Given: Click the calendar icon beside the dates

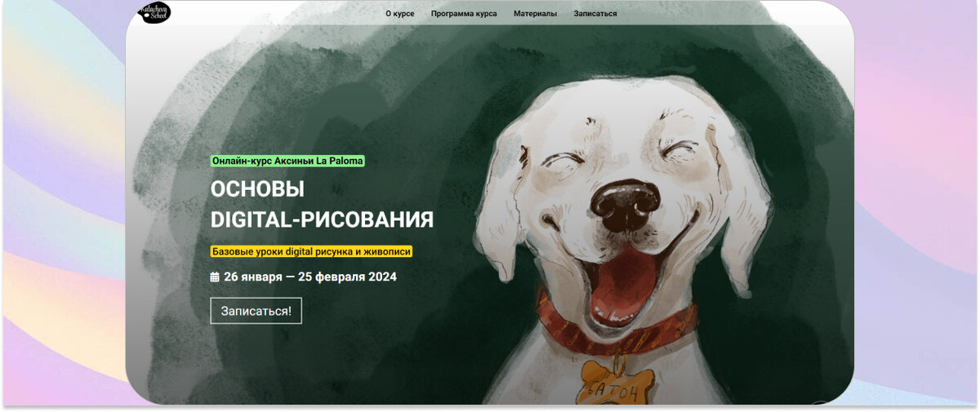Looking at the screenshot, I should pos(215,277).
